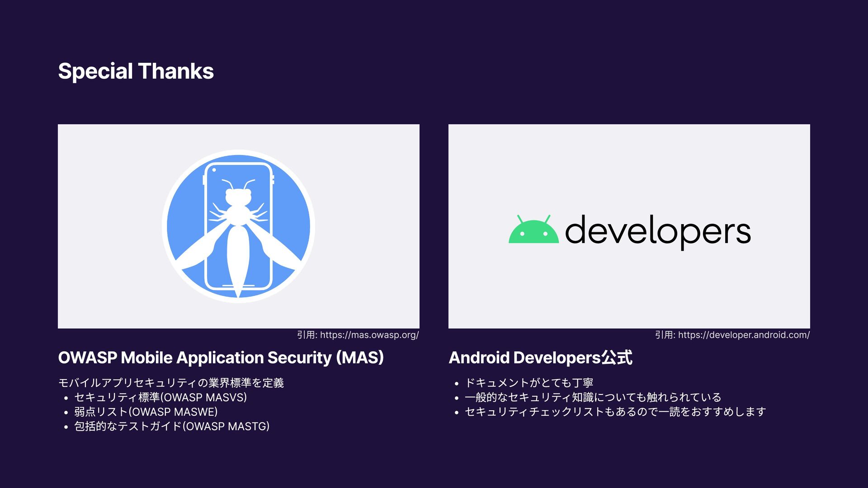Image resolution: width=868 pixels, height=488 pixels.
Task: Click the OWASP MASVS bullet item
Action: (160, 397)
